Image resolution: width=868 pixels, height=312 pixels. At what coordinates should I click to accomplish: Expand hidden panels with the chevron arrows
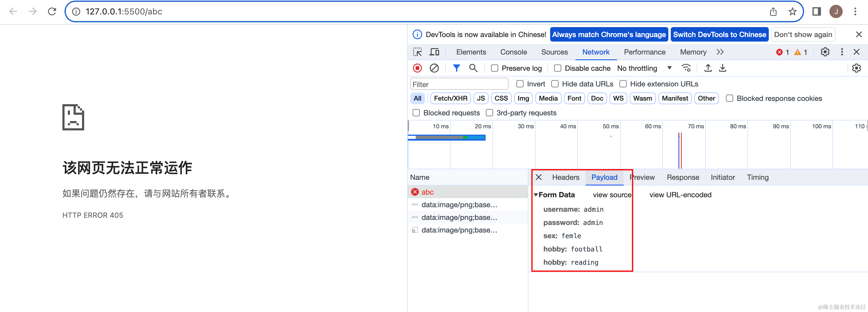pyautogui.click(x=720, y=52)
